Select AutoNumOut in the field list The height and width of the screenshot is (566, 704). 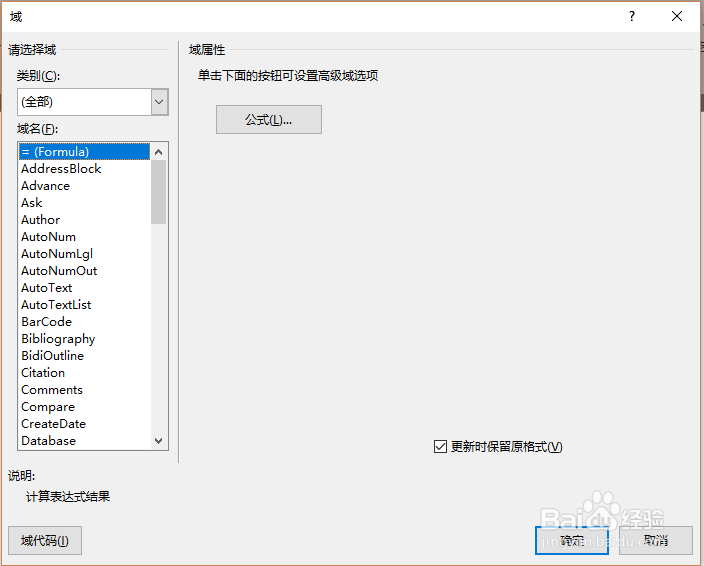84,271
